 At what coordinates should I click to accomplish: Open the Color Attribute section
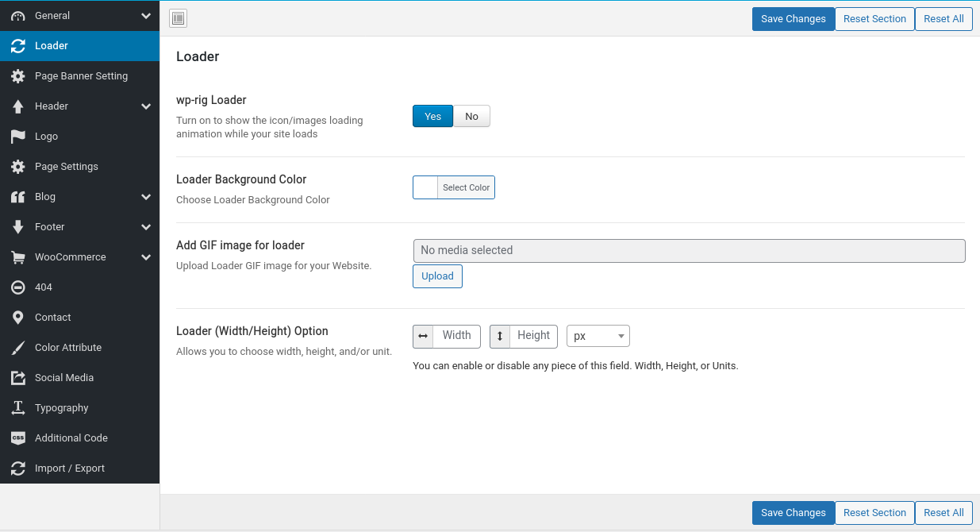pyautogui.click(x=79, y=348)
